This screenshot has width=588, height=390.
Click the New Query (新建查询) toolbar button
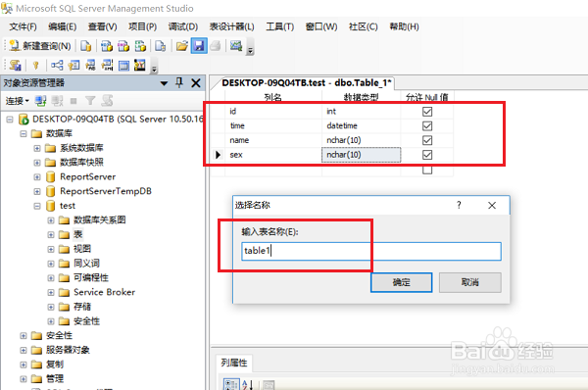pyautogui.click(x=40, y=46)
